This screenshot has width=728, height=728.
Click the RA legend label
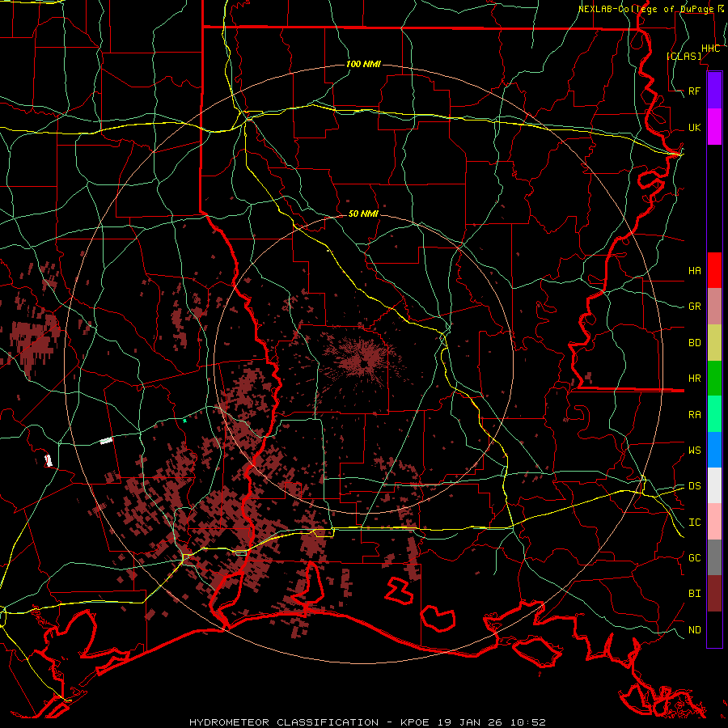695,415
